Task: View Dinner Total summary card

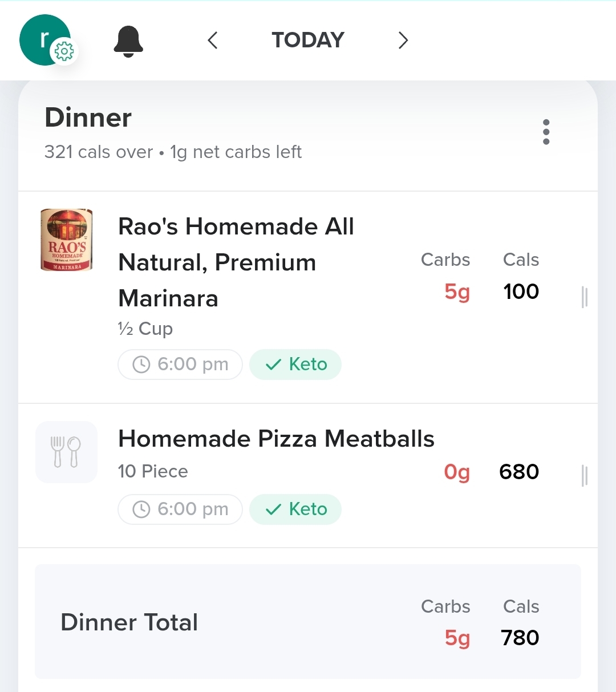Action: (x=308, y=622)
